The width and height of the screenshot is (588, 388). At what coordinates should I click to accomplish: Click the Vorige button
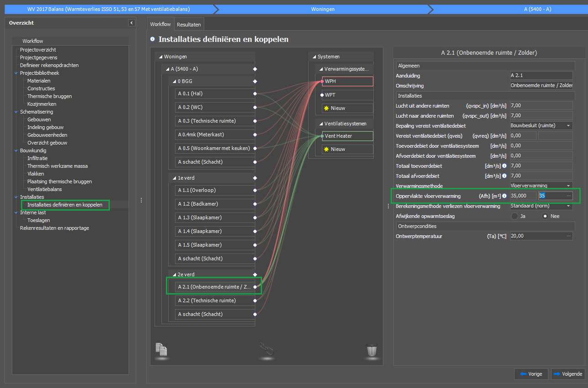pos(531,374)
